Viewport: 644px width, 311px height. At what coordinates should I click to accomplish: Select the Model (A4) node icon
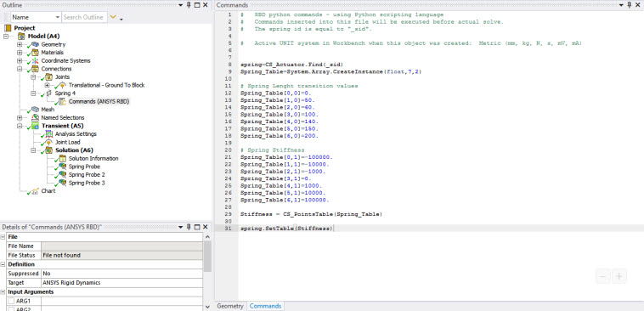22,37
